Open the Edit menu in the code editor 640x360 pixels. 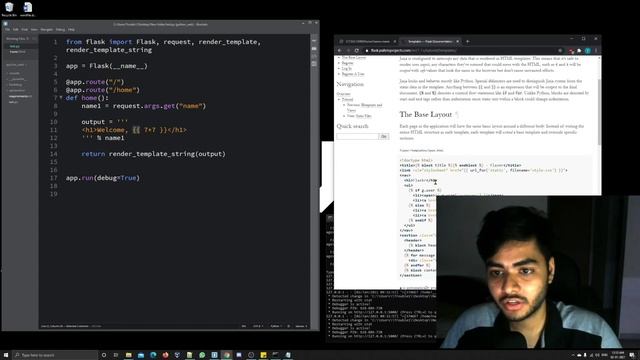[16, 29]
